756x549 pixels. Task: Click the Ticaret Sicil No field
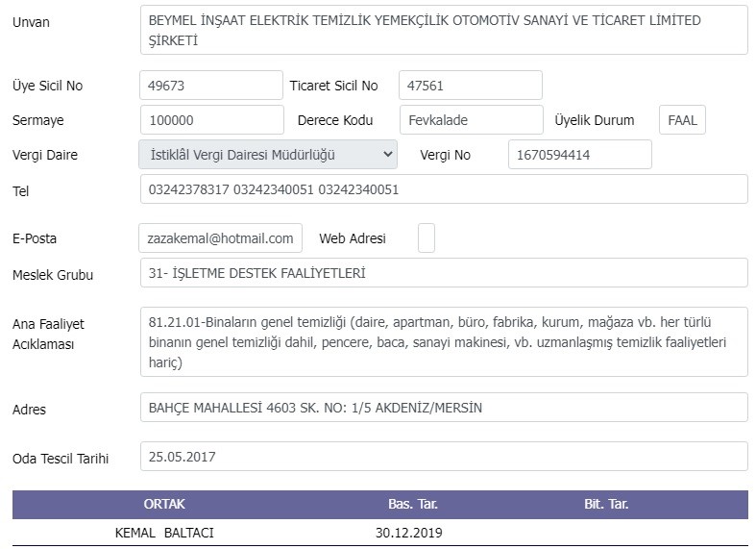(x=470, y=86)
